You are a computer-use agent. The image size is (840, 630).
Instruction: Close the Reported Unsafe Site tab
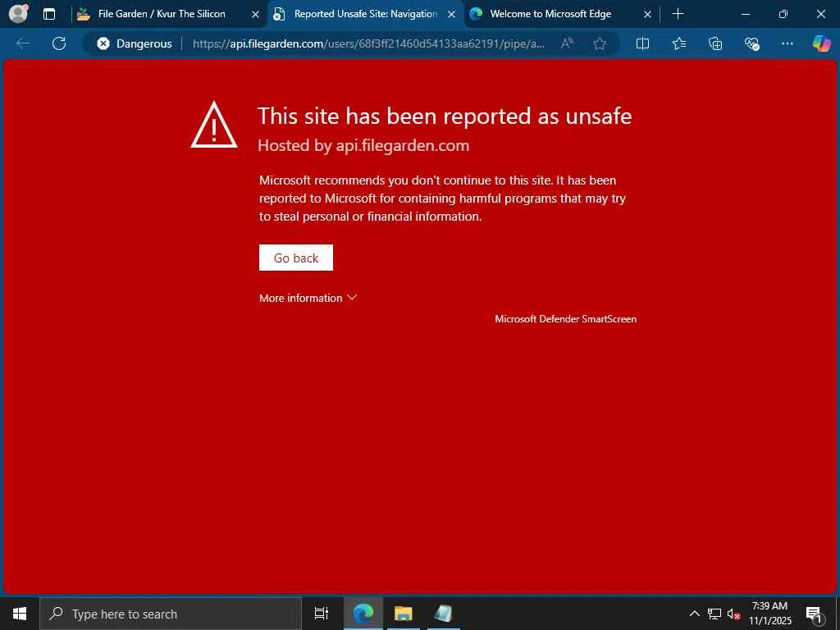pyautogui.click(x=452, y=15)
